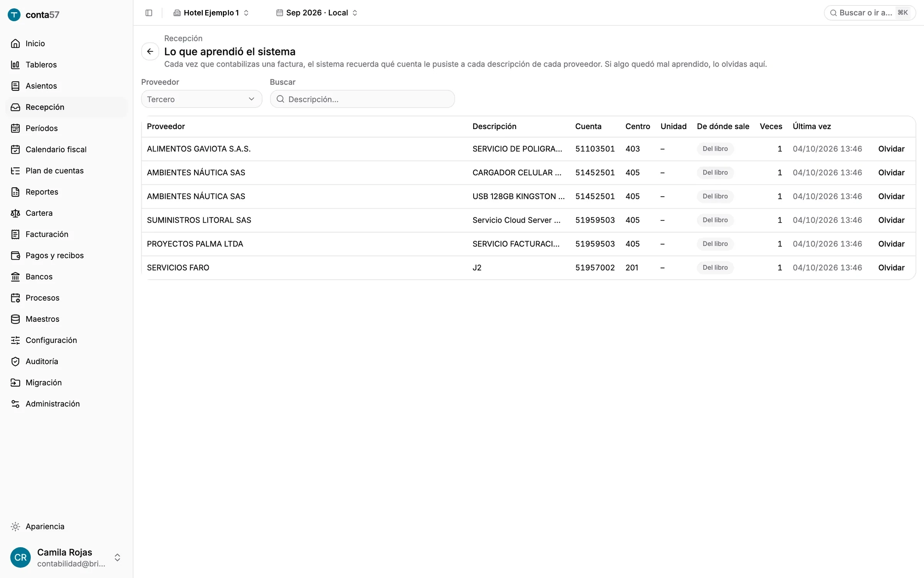The height and width of the screenshot is (578, 924).
Task: Click the Maestros database icon
Action: click(x=15, y=319)
